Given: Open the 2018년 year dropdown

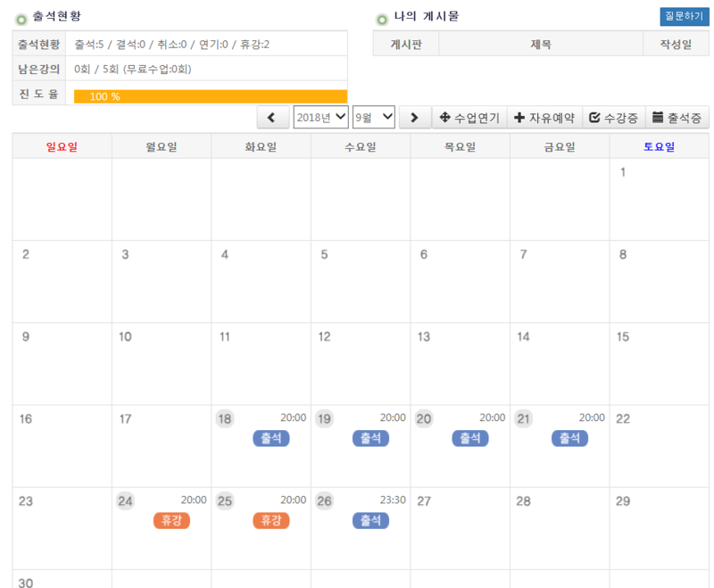Looking at the screenshot, I should 320,118.
